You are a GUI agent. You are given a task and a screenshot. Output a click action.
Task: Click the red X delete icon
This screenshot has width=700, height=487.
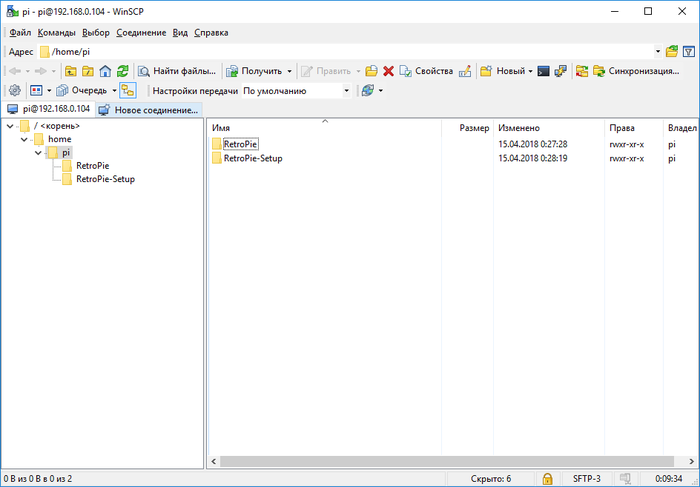(x=388, y=71)
